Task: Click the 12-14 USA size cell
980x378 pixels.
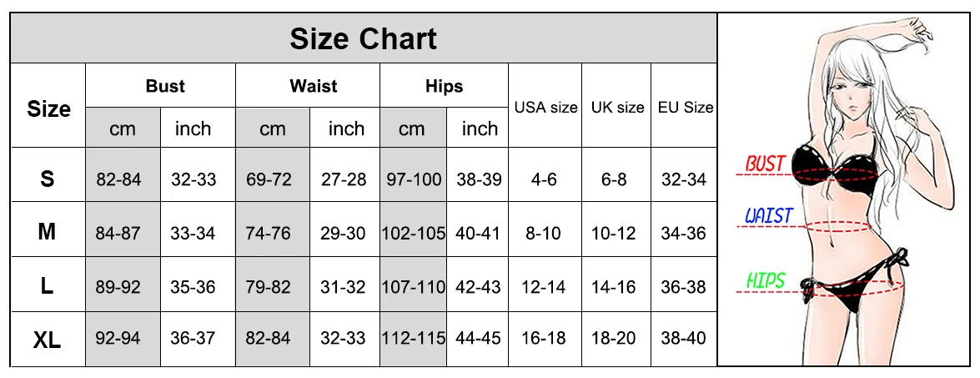Action: pyautogui.click(x=543, y=288)
